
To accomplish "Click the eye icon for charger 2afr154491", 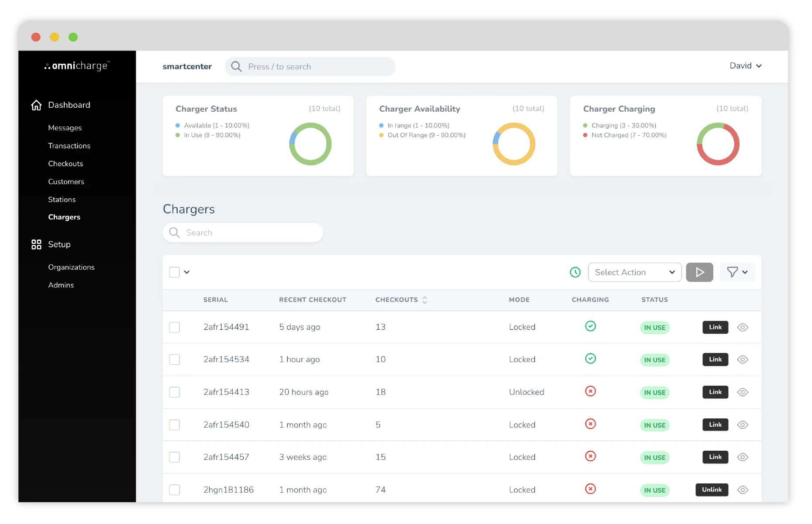I will pos(742,327).
